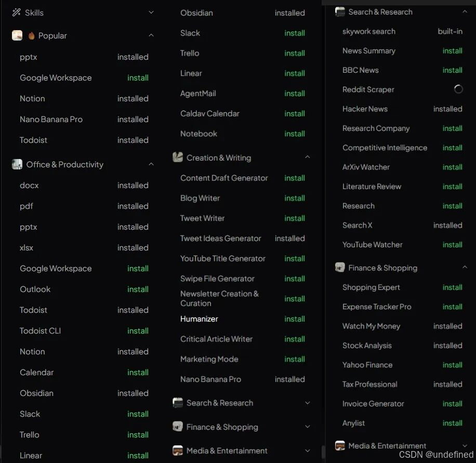
Task: Collapse the expanded Search & Research chevron
Action: click(x=465, y=11)
